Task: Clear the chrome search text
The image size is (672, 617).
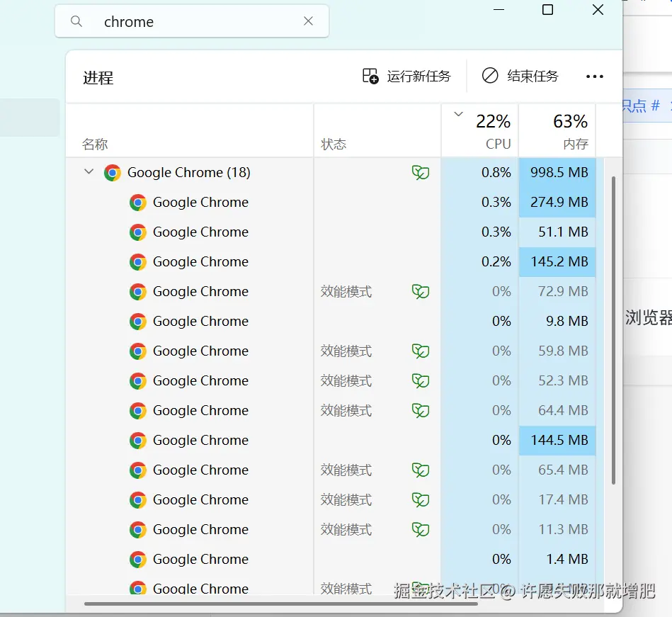Action: (x=308, y=21)
